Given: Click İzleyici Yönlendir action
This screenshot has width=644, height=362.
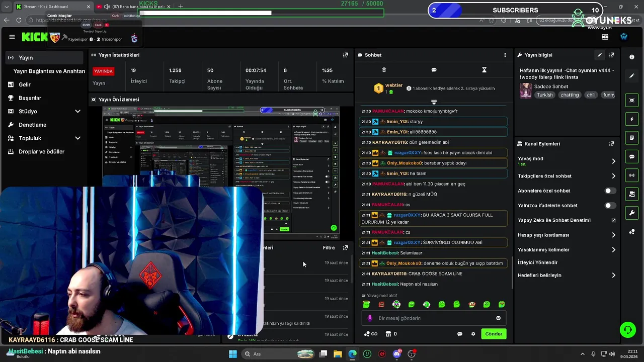Looking at the screenshot, I should [x=538, y=262].
